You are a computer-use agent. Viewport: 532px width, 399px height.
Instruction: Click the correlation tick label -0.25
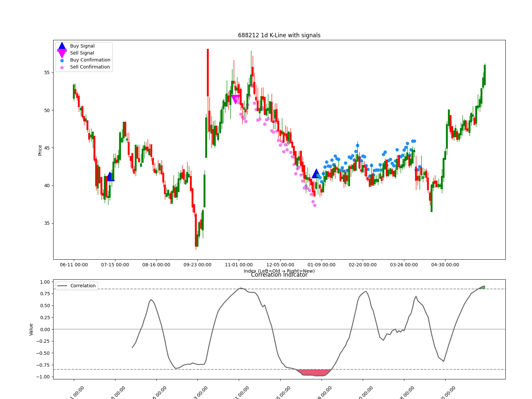(43, 341)
